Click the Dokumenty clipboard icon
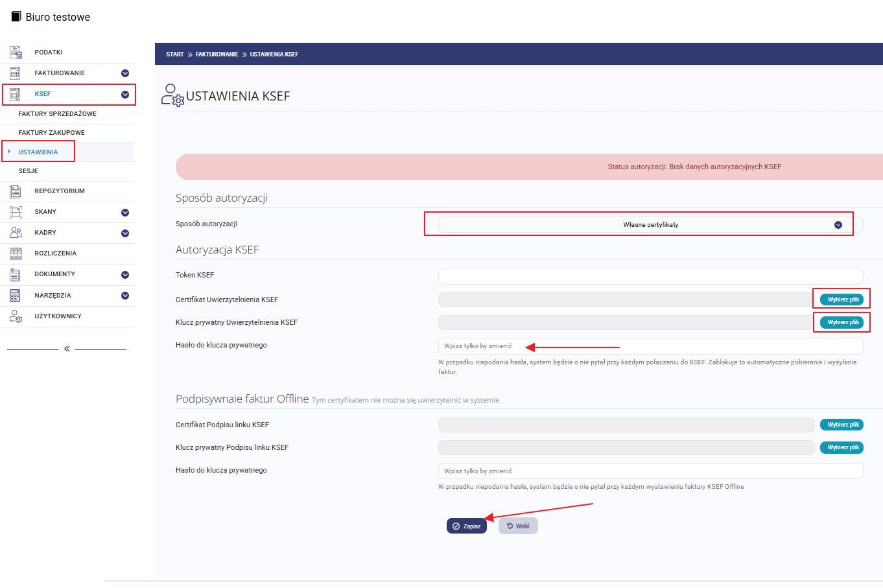 coord(16,274)
